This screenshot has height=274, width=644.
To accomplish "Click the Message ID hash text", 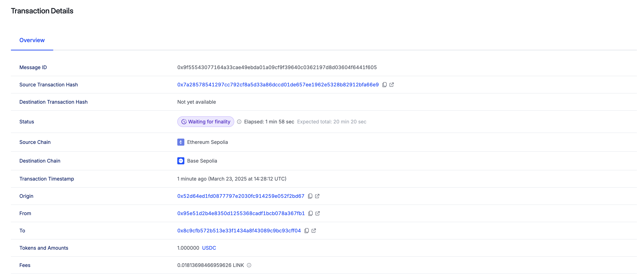I will (x=277, y=68).
